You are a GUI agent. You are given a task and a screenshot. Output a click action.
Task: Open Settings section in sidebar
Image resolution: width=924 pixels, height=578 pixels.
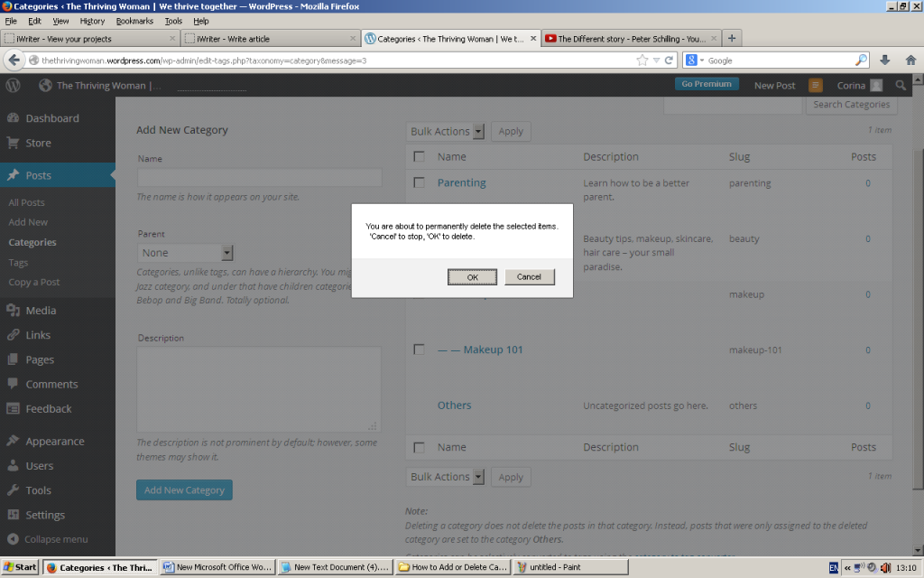tap(45, 515)
